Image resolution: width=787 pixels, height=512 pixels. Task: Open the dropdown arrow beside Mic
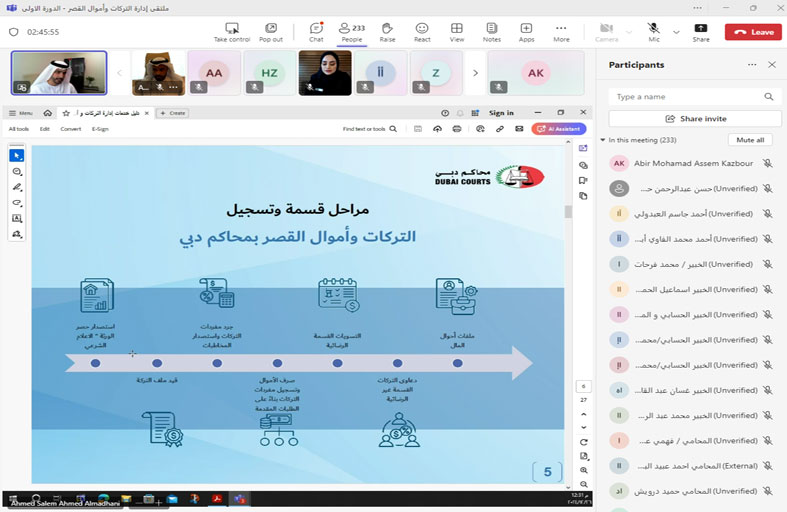coord(676,31)
